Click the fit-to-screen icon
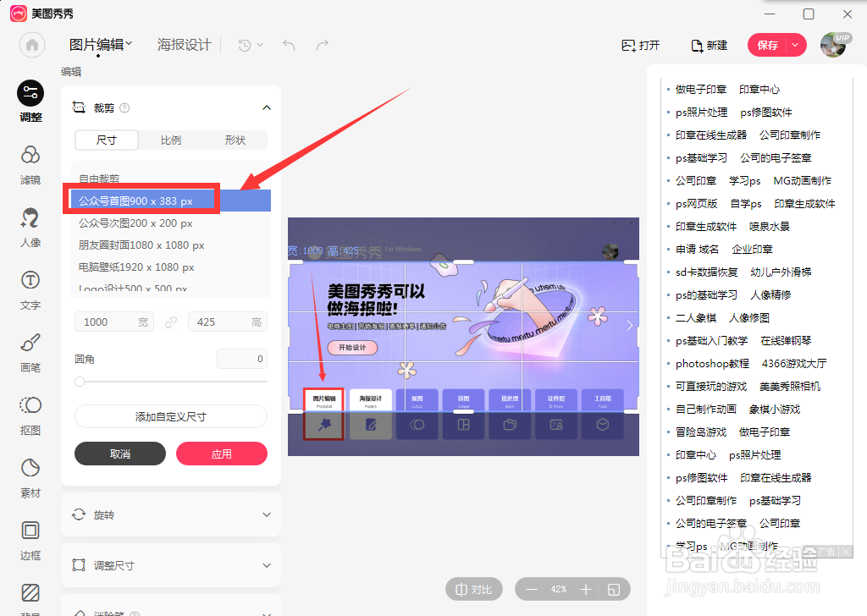Viewport: 867px width, 616px height. coord(614,590)
